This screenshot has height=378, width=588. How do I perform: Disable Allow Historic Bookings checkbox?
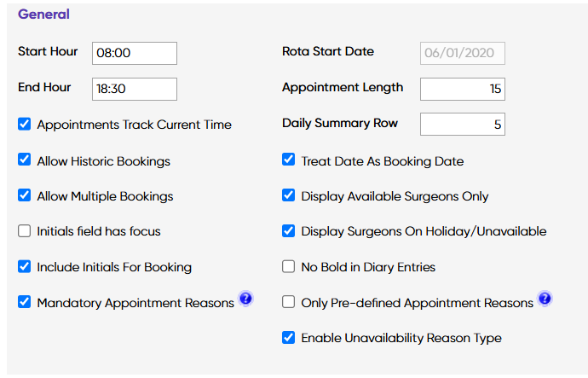25,160
